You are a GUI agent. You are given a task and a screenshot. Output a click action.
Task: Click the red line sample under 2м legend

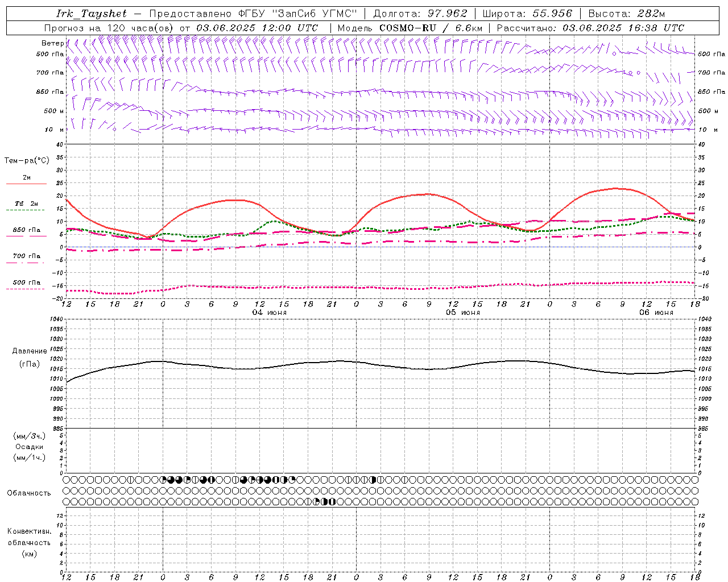[x=26, y=184]
